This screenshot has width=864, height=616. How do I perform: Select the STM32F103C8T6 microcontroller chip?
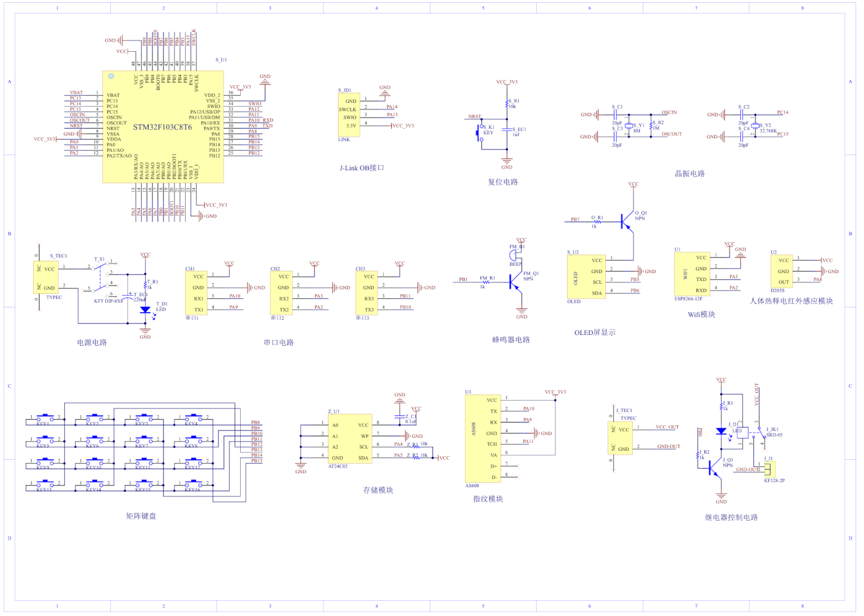pos(163,126)
